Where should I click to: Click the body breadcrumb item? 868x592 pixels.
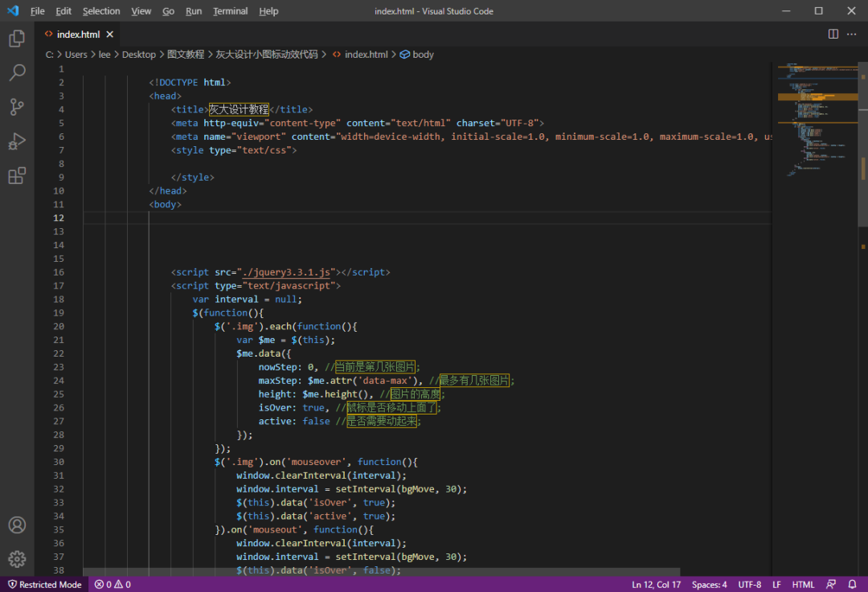coord(423,55)
